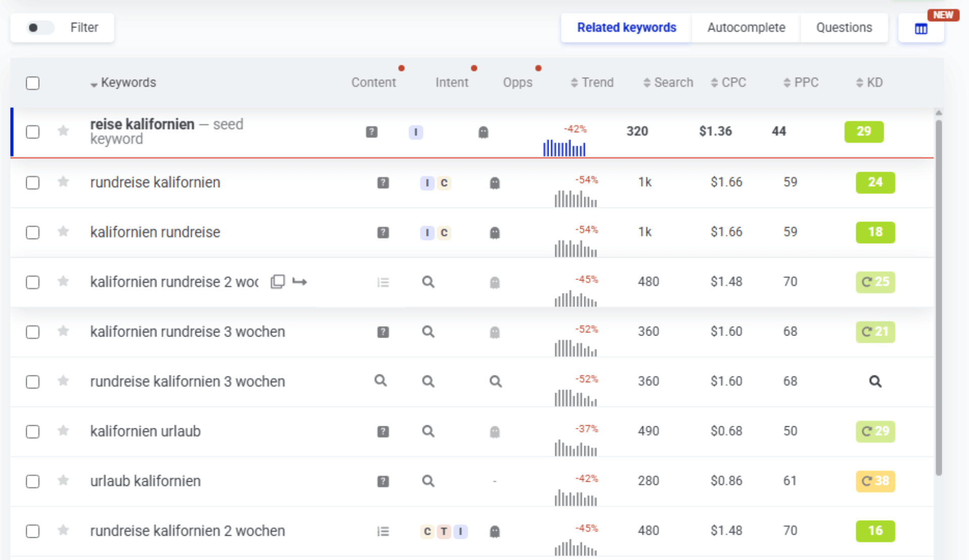The height and width of the screenshot is (560, 969).
Task: Click the 'kalifornien rundreise' keyword link
Action: (155, 232)
